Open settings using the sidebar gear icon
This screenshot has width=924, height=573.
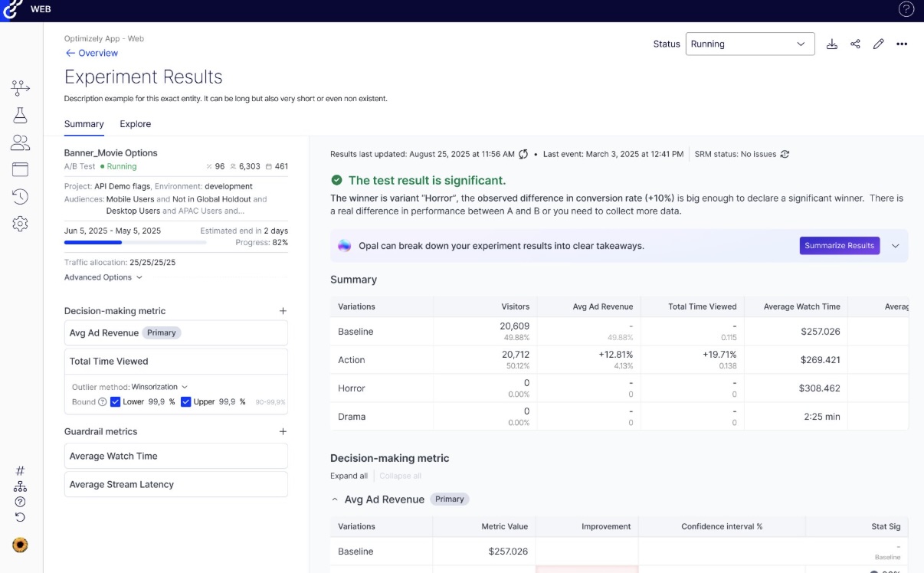[20, 224]
